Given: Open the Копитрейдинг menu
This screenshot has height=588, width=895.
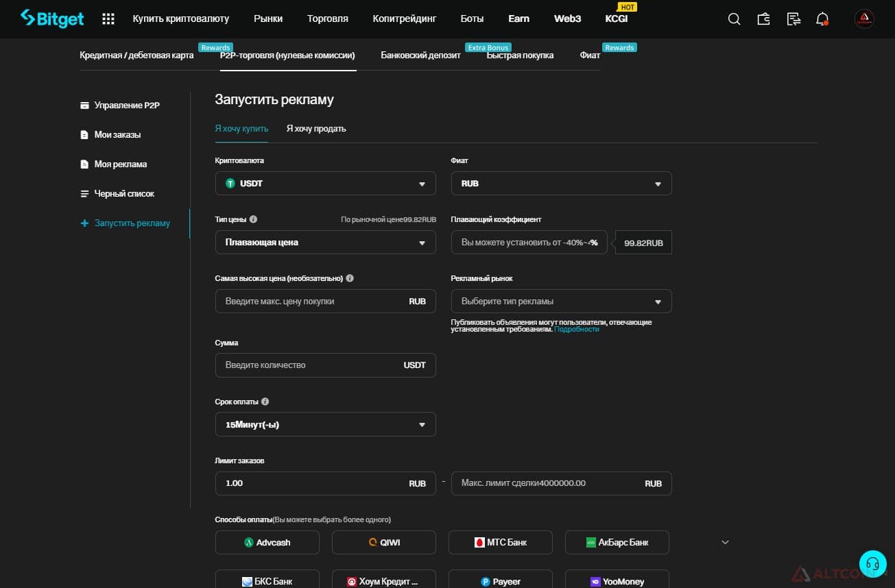Looking at the screenshot, I should (x=404, y=19).
